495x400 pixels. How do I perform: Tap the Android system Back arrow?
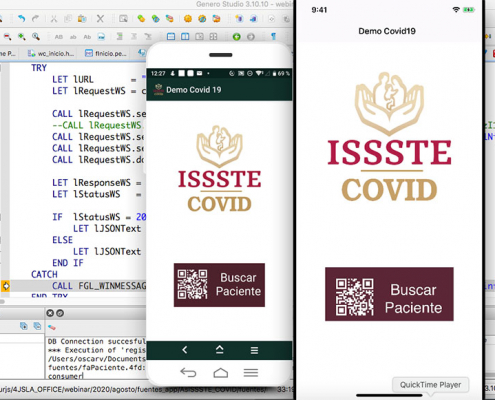188,372
